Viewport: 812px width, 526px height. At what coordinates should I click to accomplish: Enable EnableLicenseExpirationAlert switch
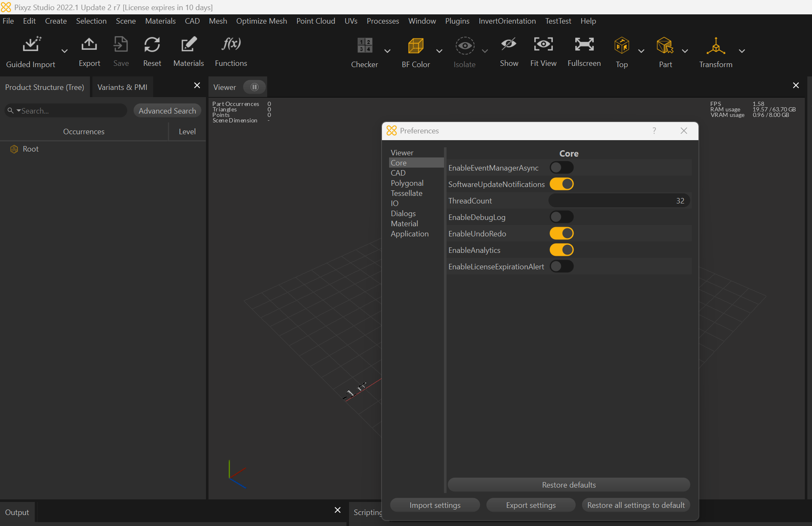(x=562, y=266)
